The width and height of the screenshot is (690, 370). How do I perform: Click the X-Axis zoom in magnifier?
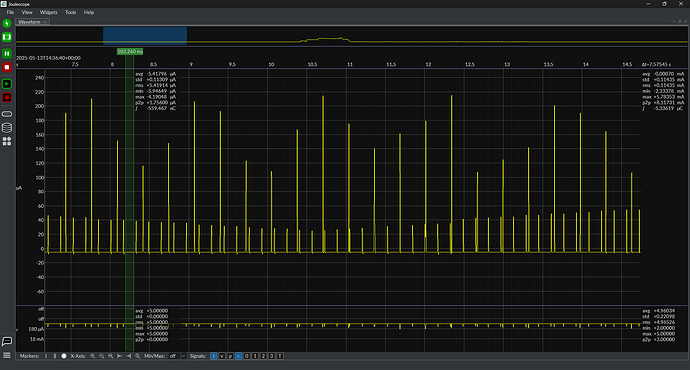tap(92, 356)
